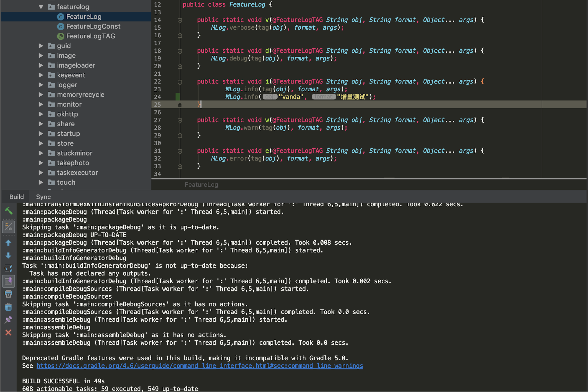Click the Deprecated Gradle features warning line
Screen dimensions: 588x392
point(185,358)
